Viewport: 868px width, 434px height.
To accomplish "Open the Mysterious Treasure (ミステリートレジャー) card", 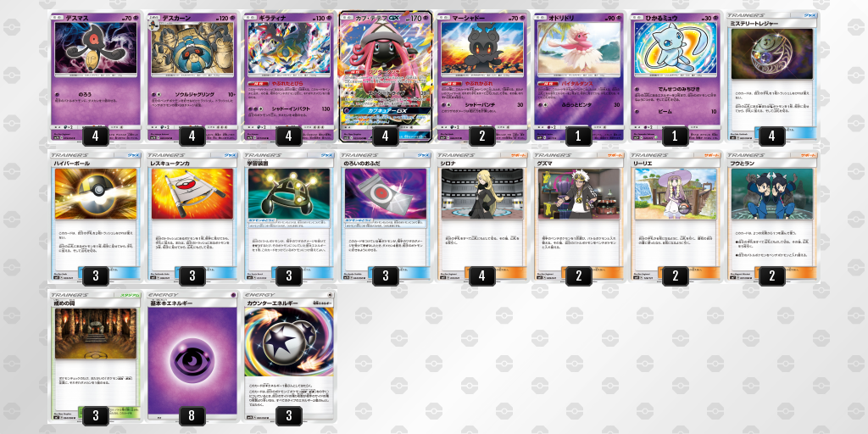I will click(771, 76).
